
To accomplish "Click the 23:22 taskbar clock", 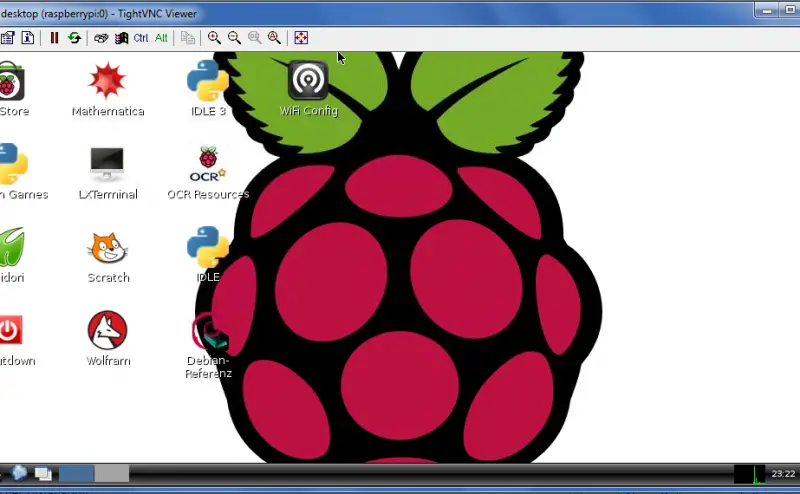I will coord(783,474).
